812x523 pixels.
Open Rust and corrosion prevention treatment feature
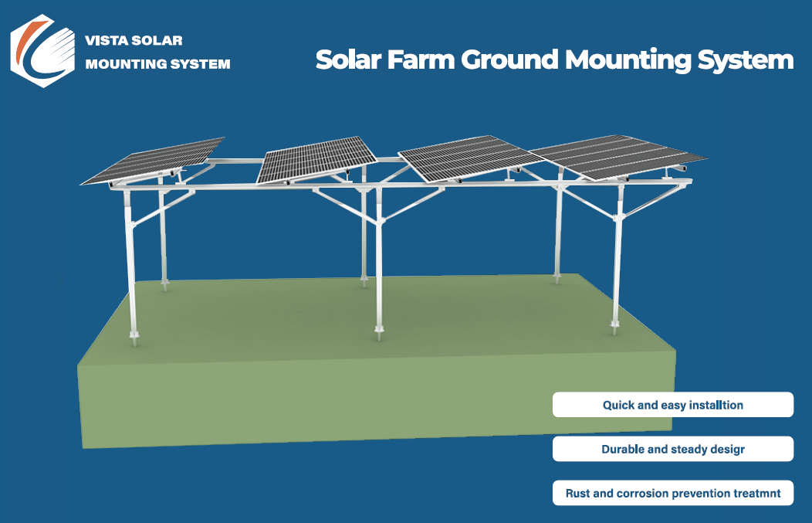tap(672, 493)
